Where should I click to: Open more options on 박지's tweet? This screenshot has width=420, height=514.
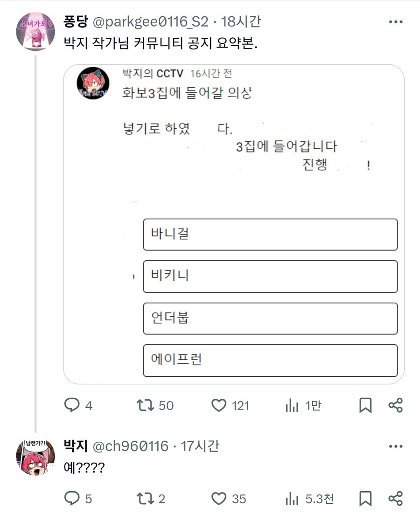397,446
